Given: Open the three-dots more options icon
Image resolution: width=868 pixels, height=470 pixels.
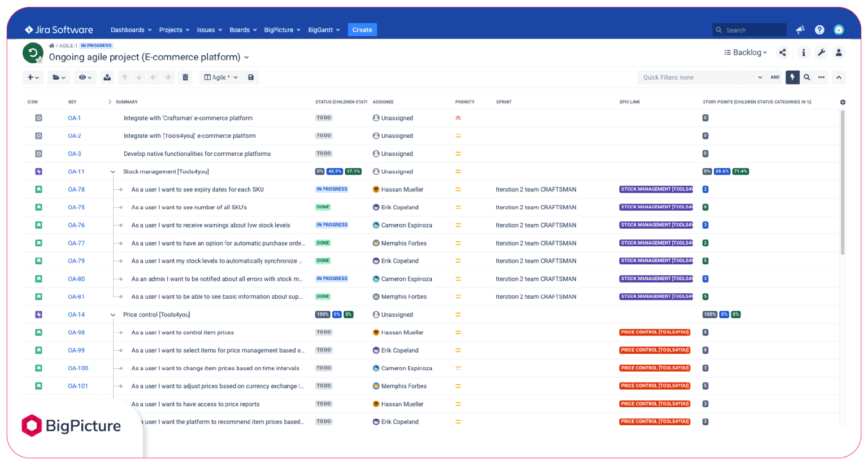Looking at the screenshot, I should click(x=821, y=77).
